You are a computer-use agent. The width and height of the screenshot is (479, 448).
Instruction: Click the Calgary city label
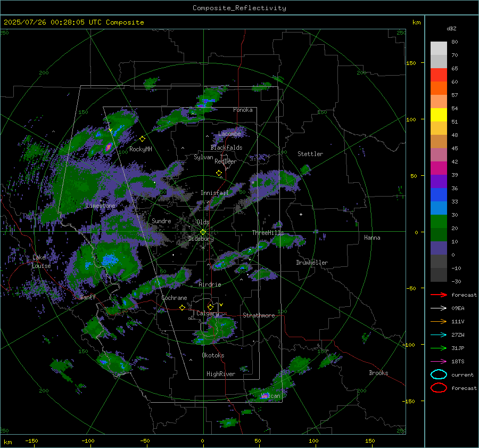tap(208, 313)
